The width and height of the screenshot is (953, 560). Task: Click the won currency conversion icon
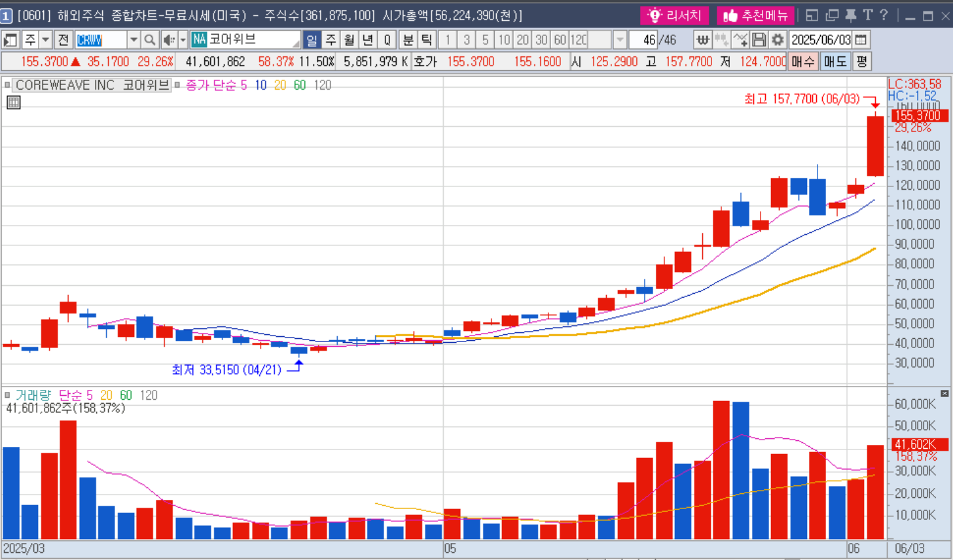pyautogui.click(x=702, y=40)
